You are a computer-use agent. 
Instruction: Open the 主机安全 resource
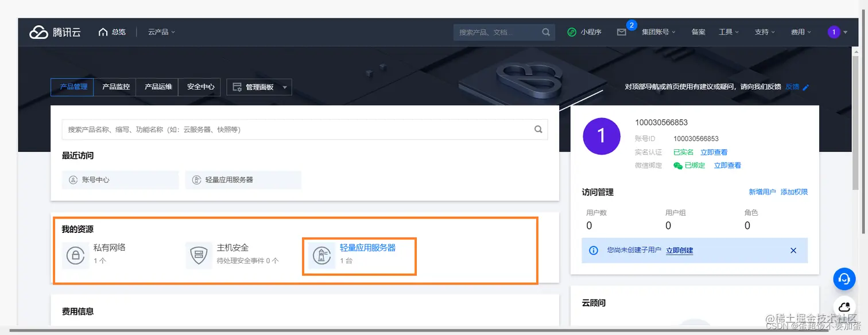(232, 248)
